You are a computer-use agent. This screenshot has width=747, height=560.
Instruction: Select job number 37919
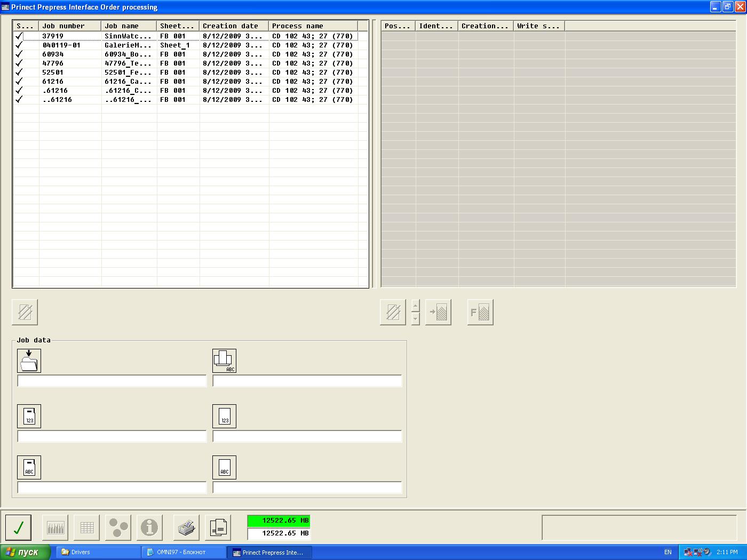click(53, 36)
